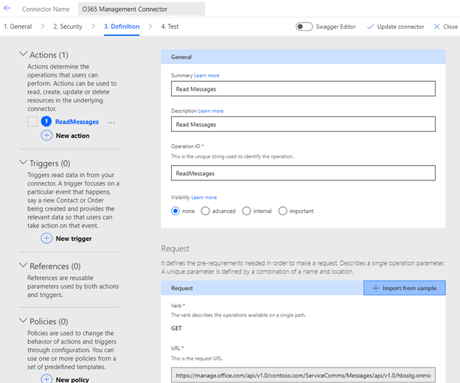Select the important visibility option
The width and height of the screenshot is (460, 383).
point(283,211)
